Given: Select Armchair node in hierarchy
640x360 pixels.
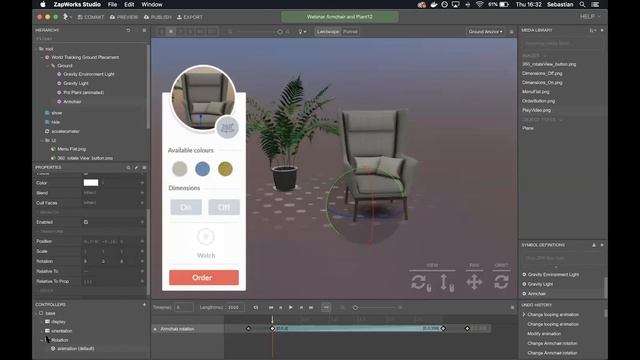Looking at the screenshot, I should tap(72, 102).
